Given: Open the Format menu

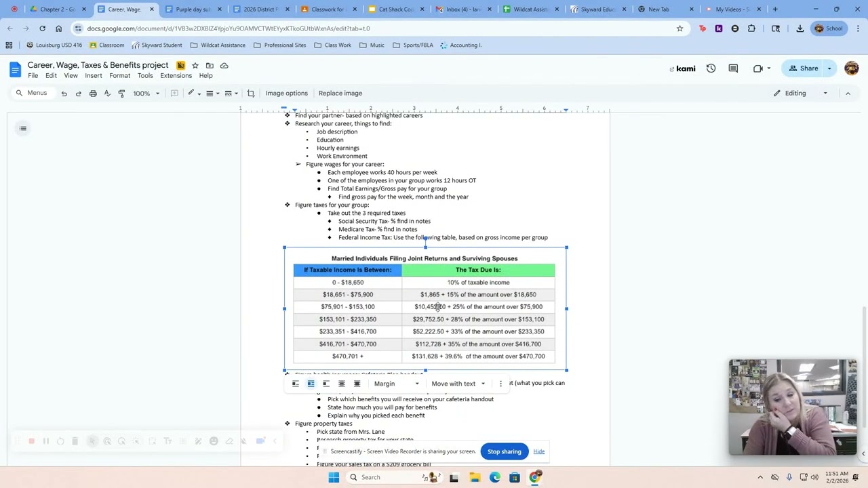Looking at the screenshot, I should click(119, 76).
